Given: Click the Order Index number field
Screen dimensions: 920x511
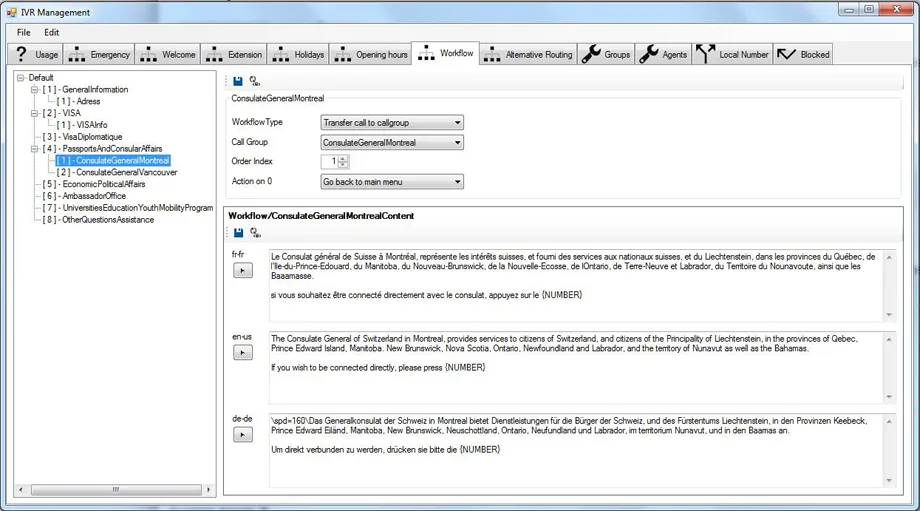Looking at the screenshot, I should tap(330, 161).
